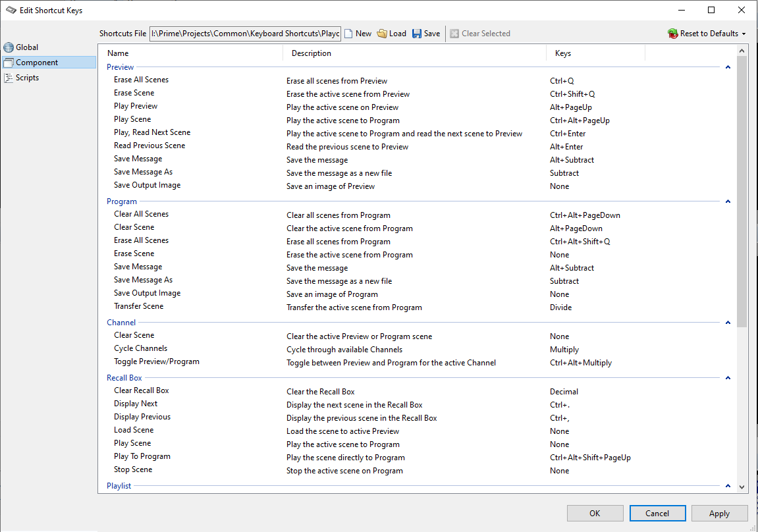Click the Shortcuts File path field

pos(245,34)
